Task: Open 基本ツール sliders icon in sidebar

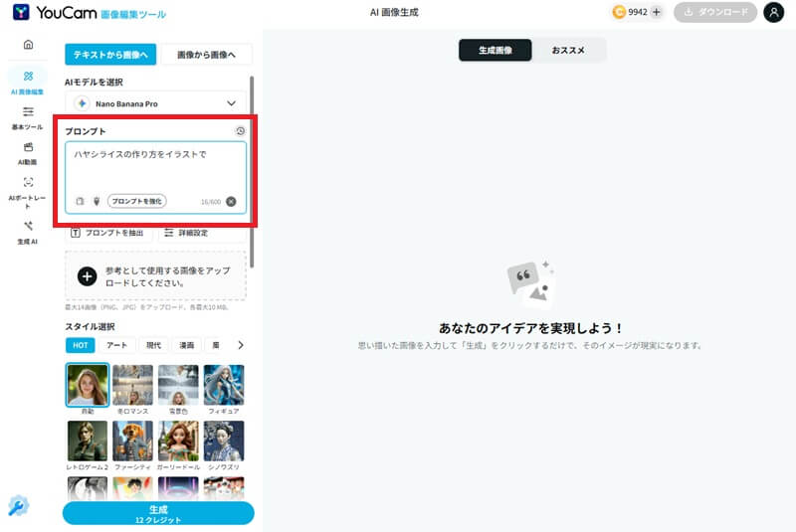Action: tap(29, 111)
